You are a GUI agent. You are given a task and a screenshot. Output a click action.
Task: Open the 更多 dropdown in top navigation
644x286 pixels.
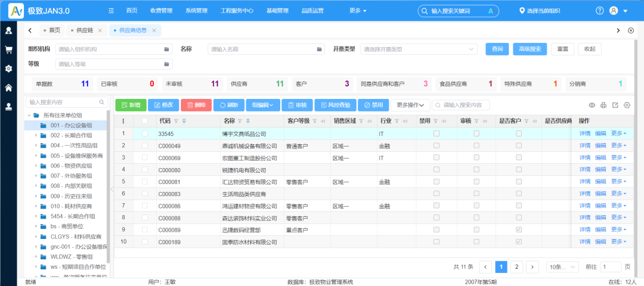(x=358, y=11)
